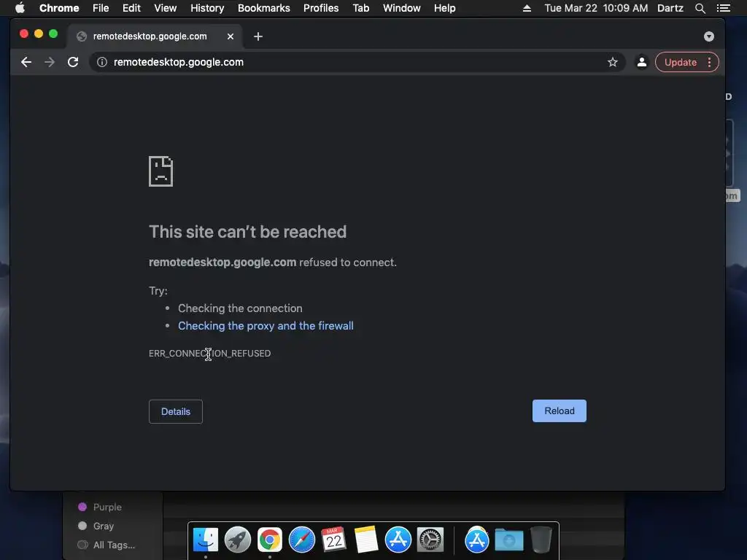Click the This site can't be reached heading

pos(248,232)
